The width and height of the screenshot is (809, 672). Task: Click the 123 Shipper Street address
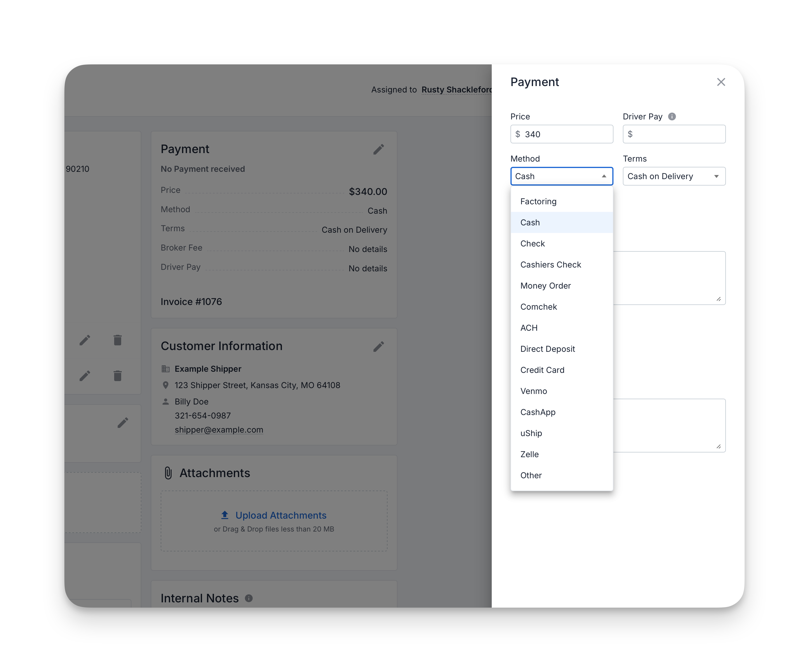[257, 385]
